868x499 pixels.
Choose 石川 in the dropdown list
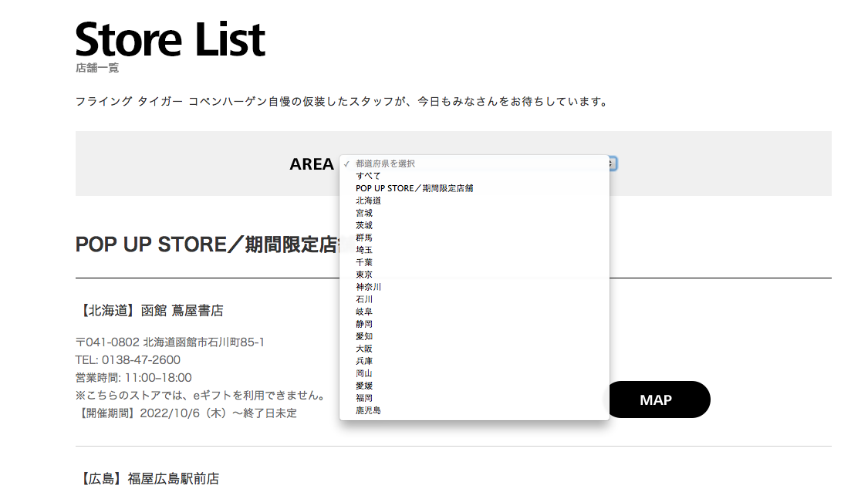(x=474, y=299)
